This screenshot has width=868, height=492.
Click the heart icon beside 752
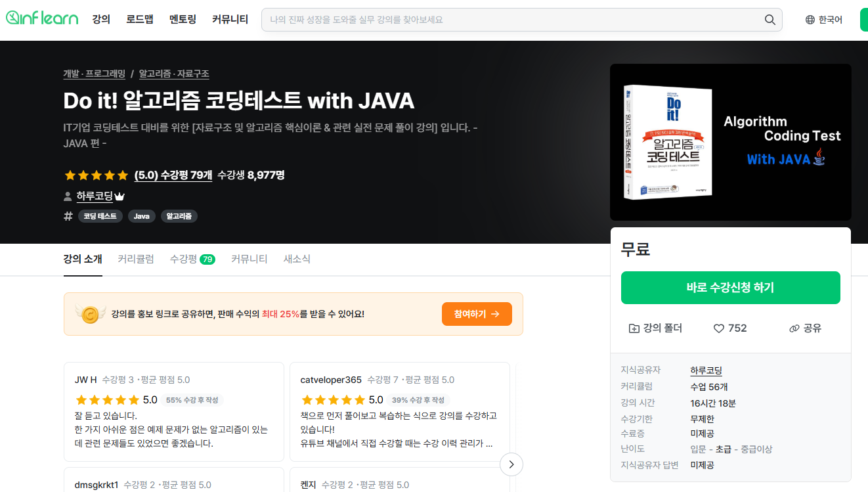point(718,328)
